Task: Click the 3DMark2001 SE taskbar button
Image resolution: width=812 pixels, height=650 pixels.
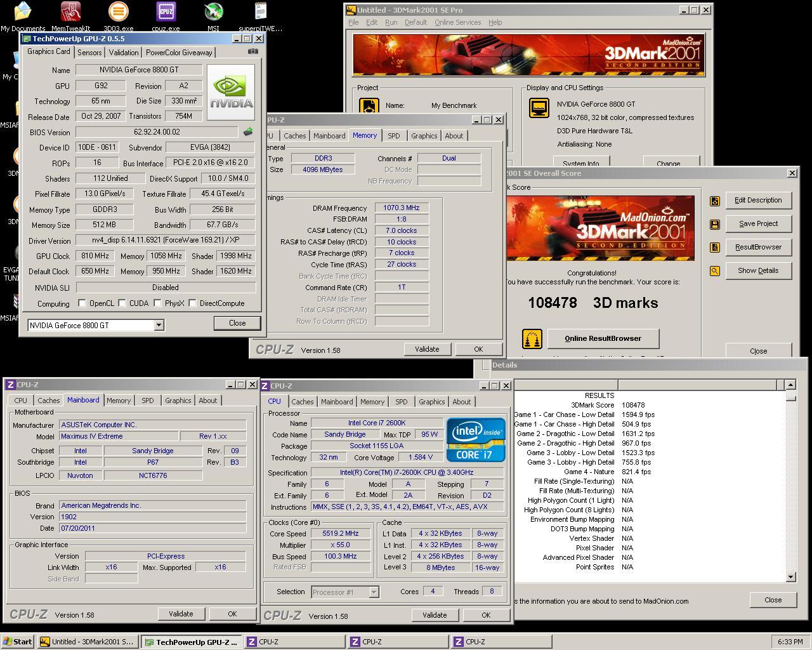Action: pos(87,642)
